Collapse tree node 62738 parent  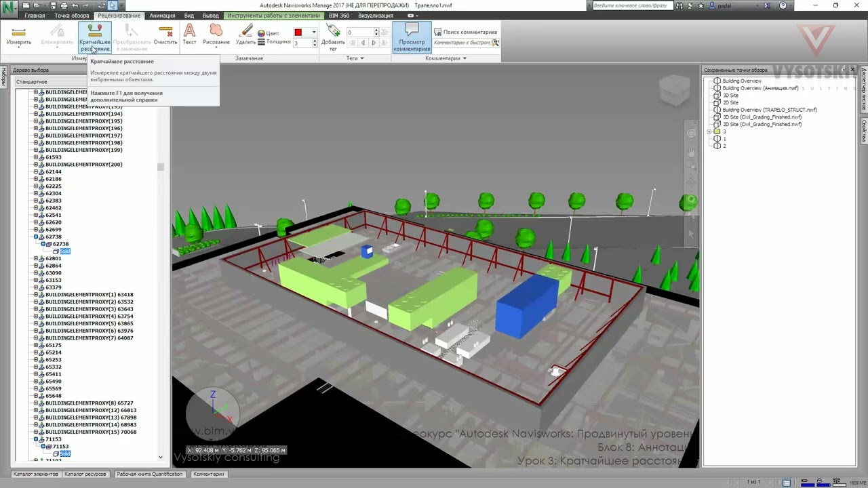(36, 237)
